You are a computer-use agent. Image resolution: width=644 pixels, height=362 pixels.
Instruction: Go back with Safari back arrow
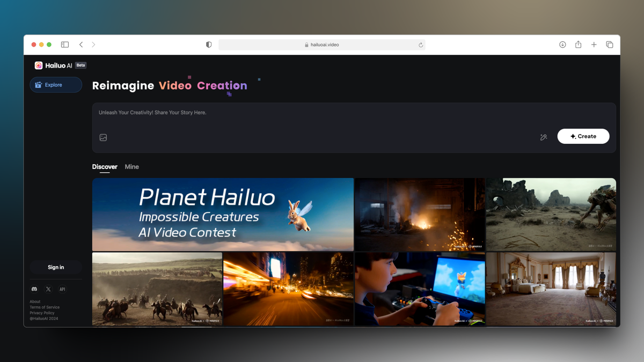pos(81,45)
